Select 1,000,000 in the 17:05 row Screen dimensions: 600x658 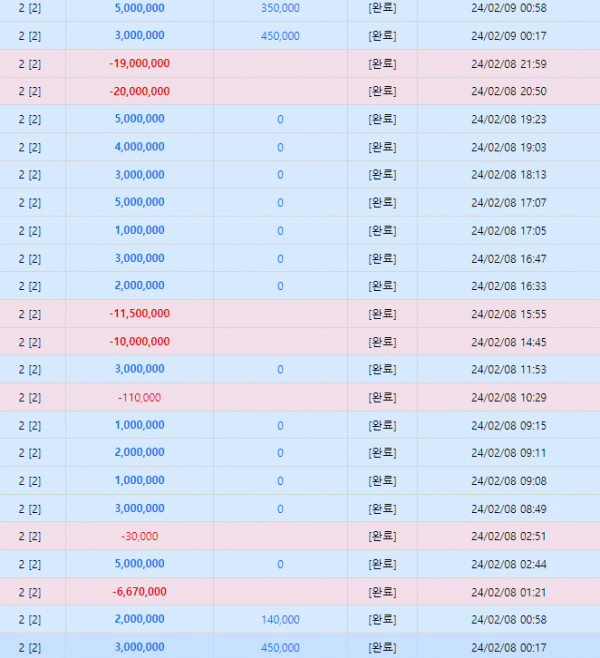140,230
